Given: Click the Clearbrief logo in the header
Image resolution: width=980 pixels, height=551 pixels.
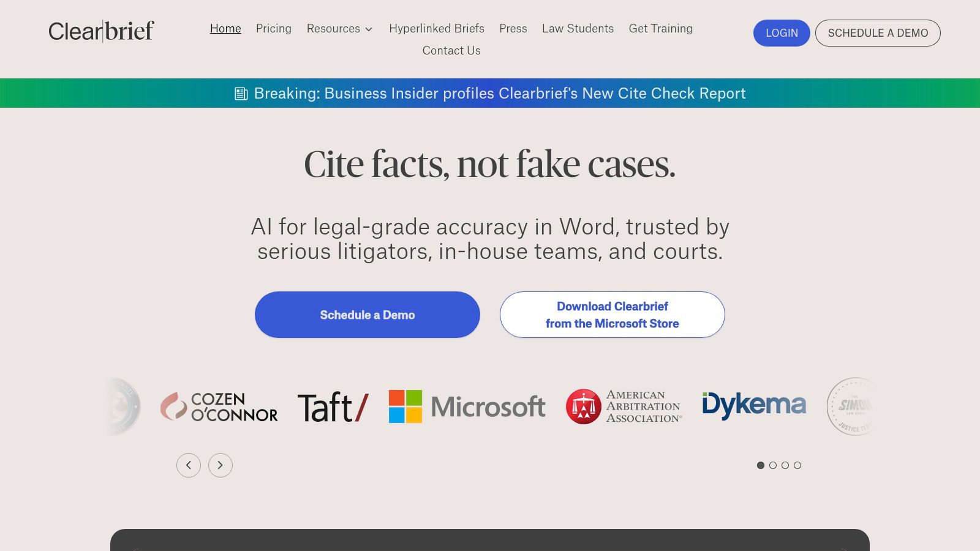Looking at the screenshot, I should click(100, 30).
